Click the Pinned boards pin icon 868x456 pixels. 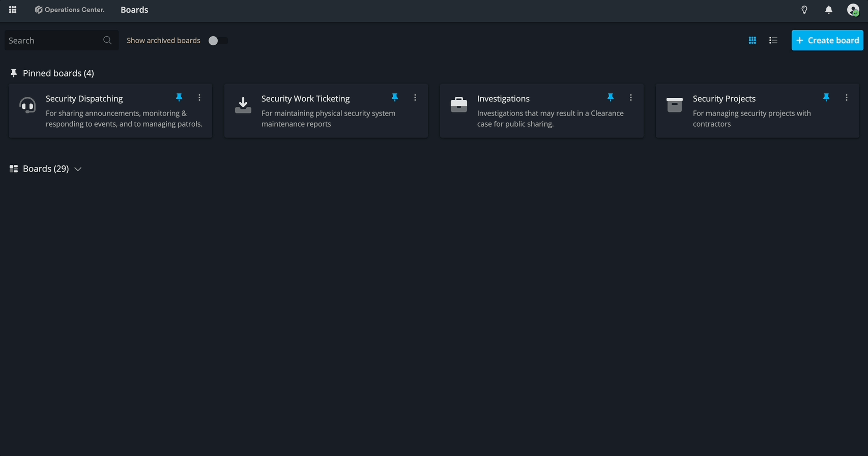pos(14,73)
